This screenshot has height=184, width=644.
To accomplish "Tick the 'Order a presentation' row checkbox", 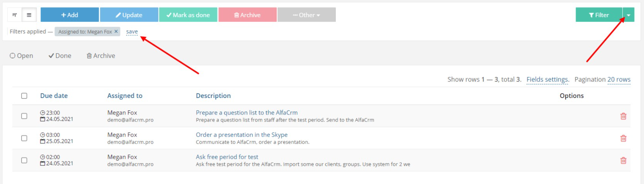I will click(x=24, y=138).
